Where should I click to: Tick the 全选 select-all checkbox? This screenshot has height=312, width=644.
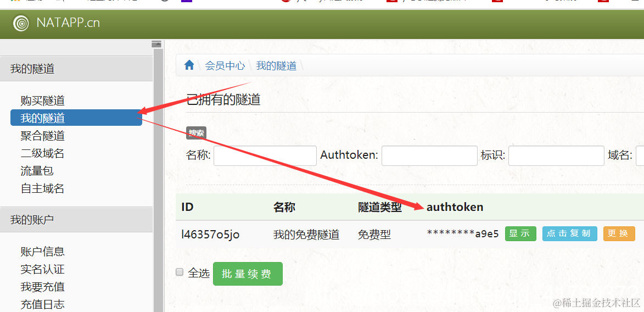tap(179, 272)
